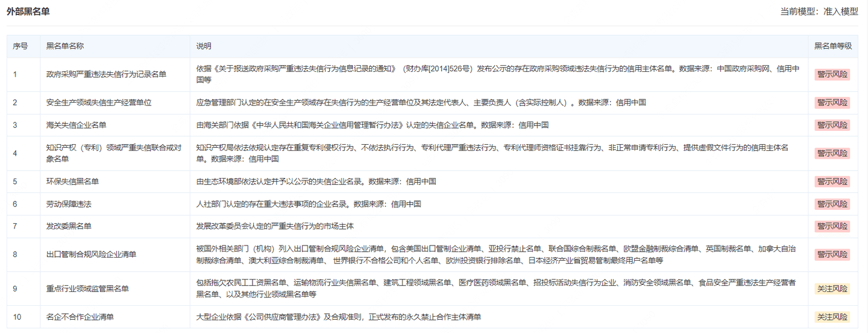Viewport: 868px width, 333px height.
Task: Click description starting 包括拖欠农民工工资黑名单
Action: (x=496, y=288)
